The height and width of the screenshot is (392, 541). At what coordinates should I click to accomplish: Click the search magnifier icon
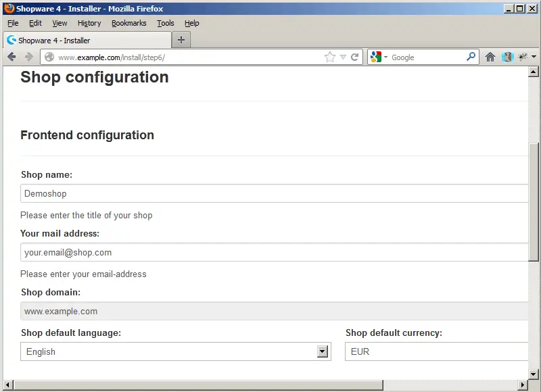tap(471, 57)
